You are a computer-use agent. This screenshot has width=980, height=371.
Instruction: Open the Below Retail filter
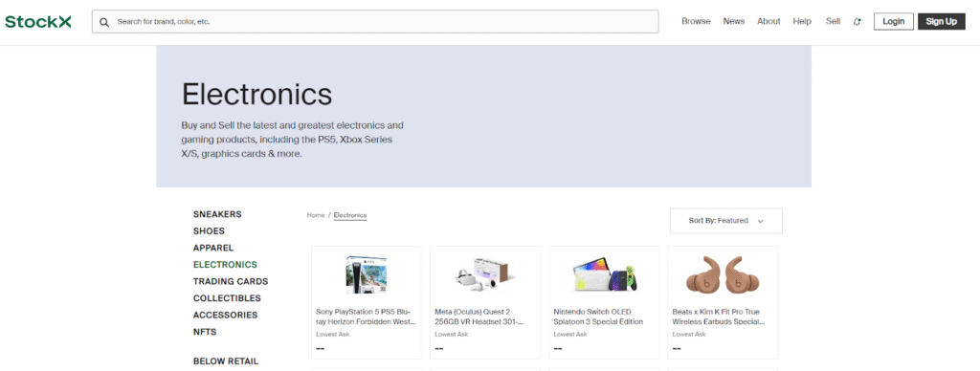click(x=226, y=361)
